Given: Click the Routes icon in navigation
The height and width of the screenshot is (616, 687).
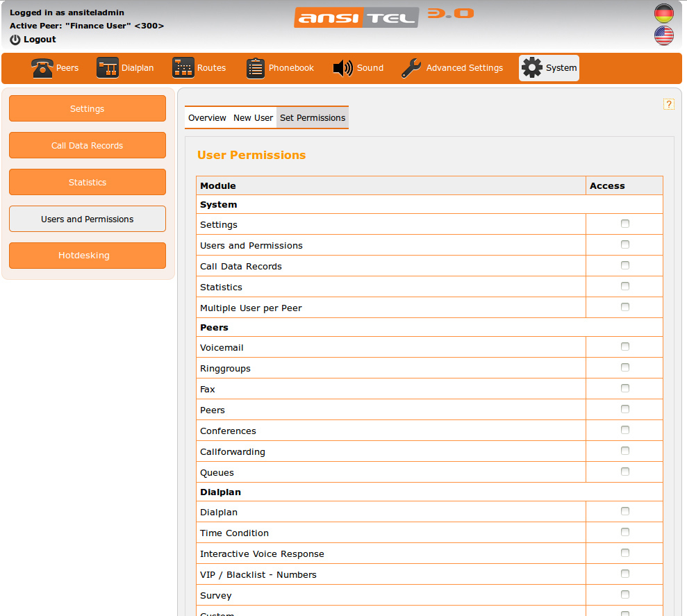Looking at the screenshot, I should coord(183,68).
